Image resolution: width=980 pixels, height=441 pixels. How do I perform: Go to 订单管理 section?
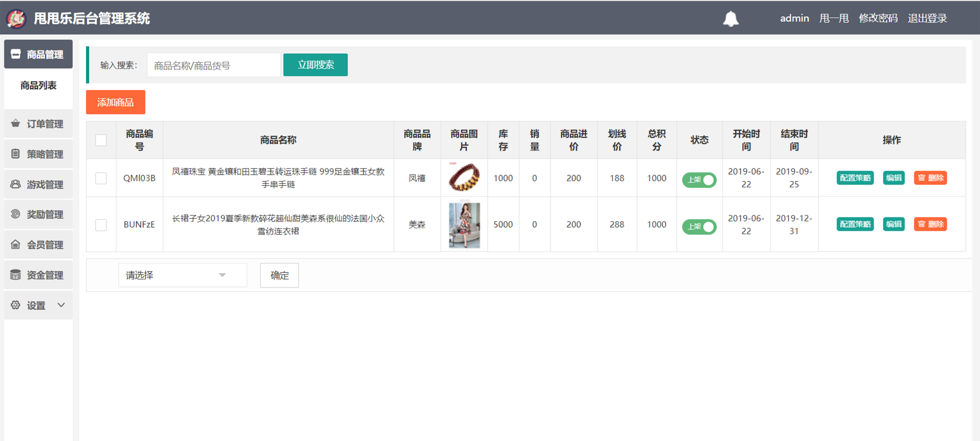[x=39, y=124]
